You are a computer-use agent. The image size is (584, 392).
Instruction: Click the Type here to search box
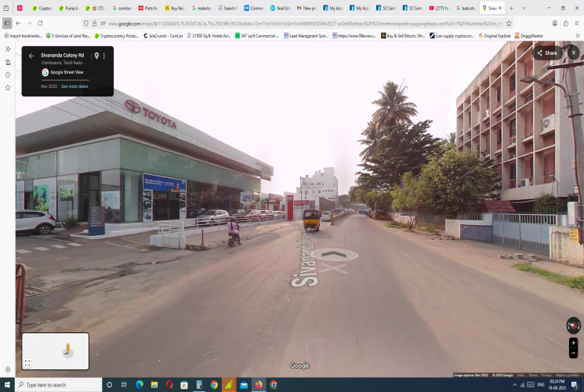(59, 384)
